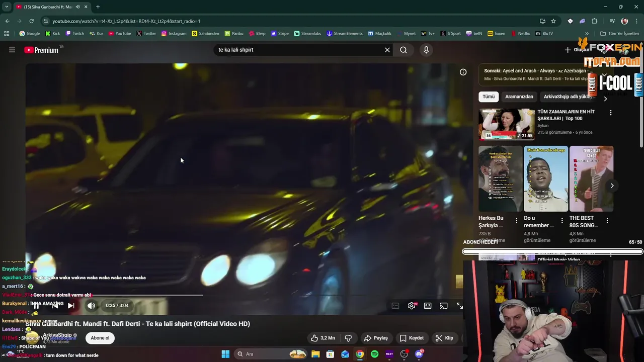Click Windows taskbar Ara search box
The width and height of the screenshot is (644, 362).
pyautogui.click(x=272, y=354)
